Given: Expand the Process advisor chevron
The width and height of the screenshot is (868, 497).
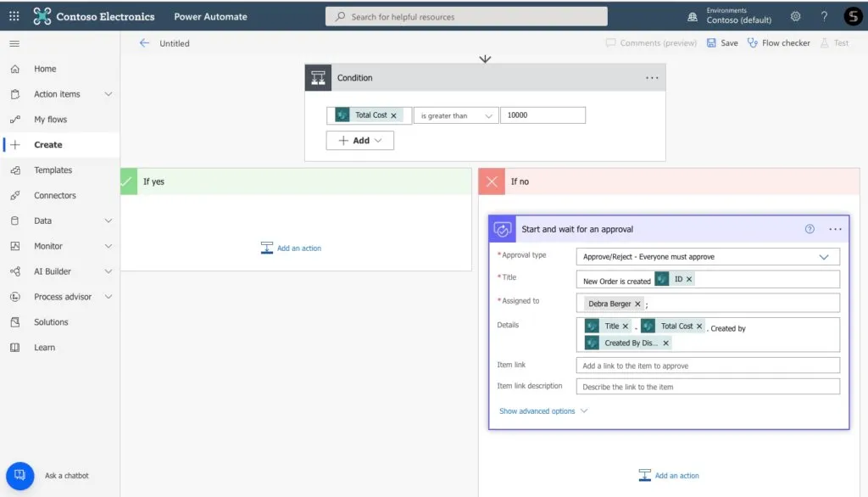Looking at the screenshot, I should point(108,297).
